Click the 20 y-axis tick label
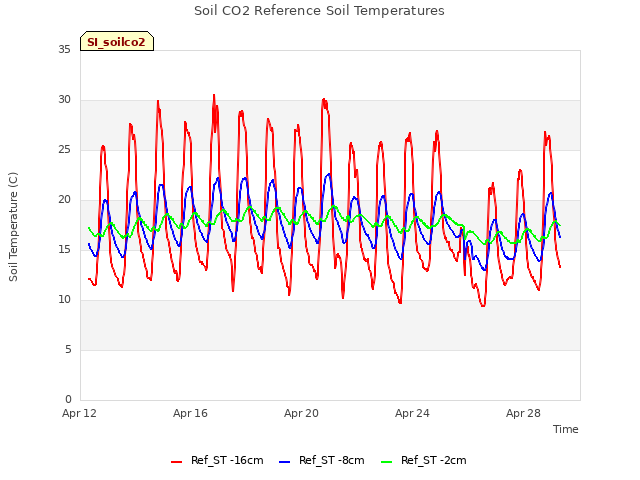 pos(64,200)
